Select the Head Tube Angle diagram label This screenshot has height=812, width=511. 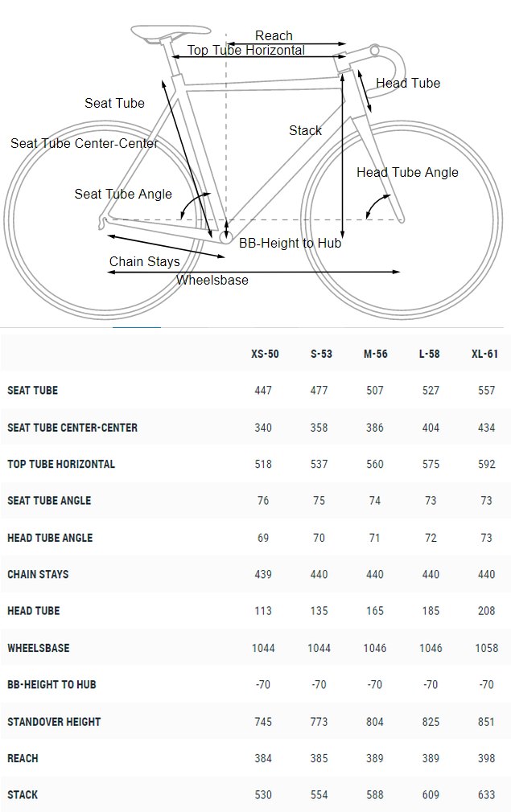click(x=407, y=172)
